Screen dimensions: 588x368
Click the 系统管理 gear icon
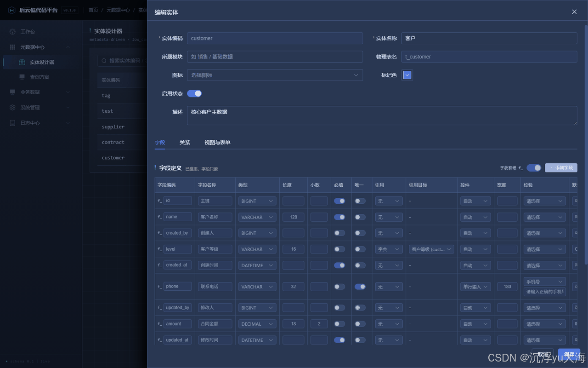[x=12, y=107]
